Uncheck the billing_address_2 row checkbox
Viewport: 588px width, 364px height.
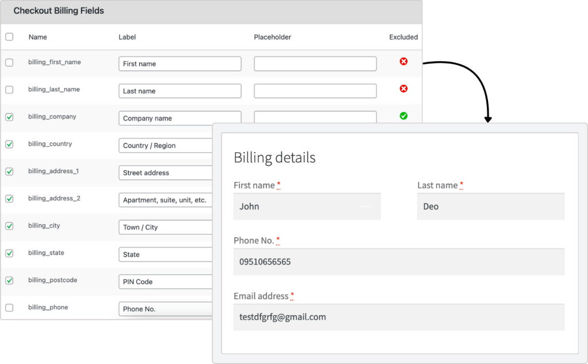(x=9, y=199)
